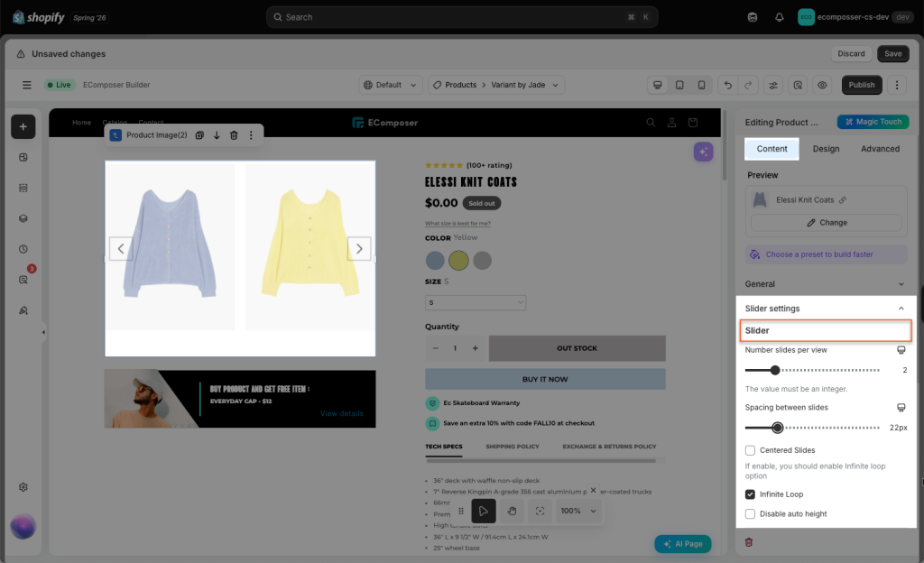Undo the last change
Viewport: 924px width, 563px height.
[728, 85]
